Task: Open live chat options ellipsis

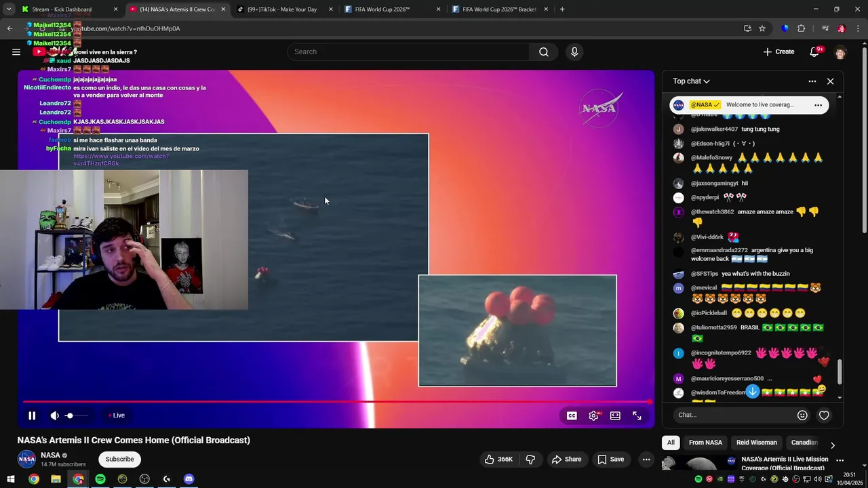Action: pos(812,81)
